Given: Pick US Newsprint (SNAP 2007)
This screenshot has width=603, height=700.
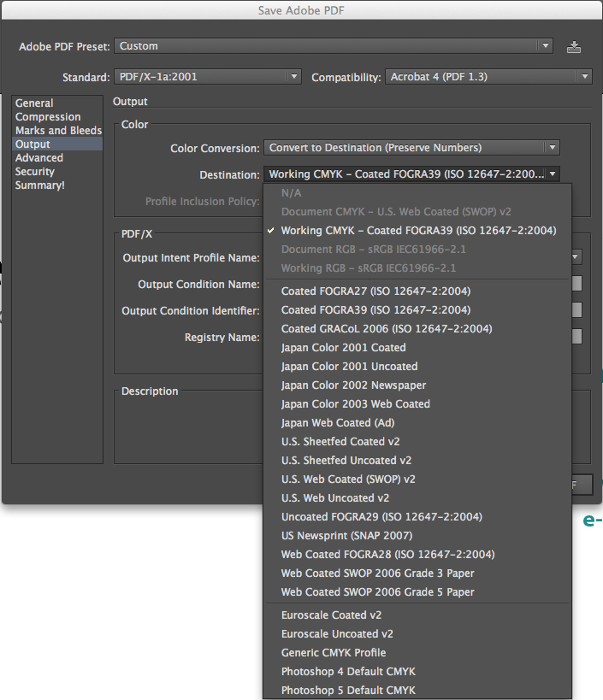Looking at the screenshot, I should (417, 535).
